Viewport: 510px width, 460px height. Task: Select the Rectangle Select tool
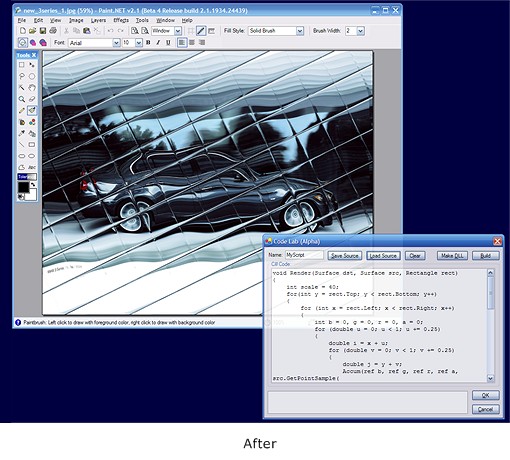pyautogui.click(x=22, y=65)
